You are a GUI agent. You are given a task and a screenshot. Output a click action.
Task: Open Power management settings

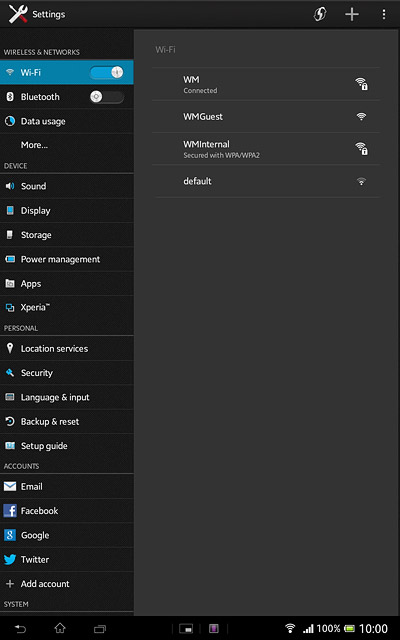pos(67,259)
